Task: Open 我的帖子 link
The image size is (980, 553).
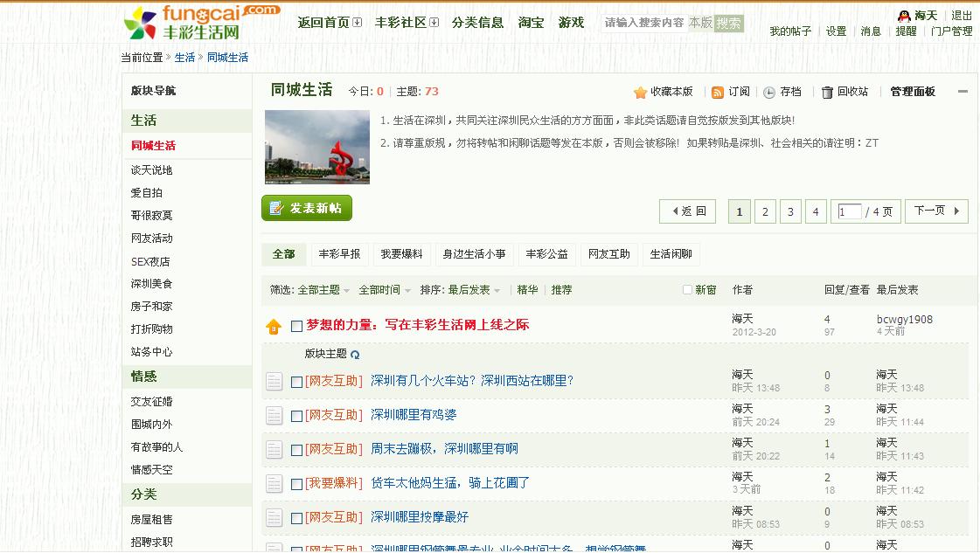Action: click(x=790, y=31)
